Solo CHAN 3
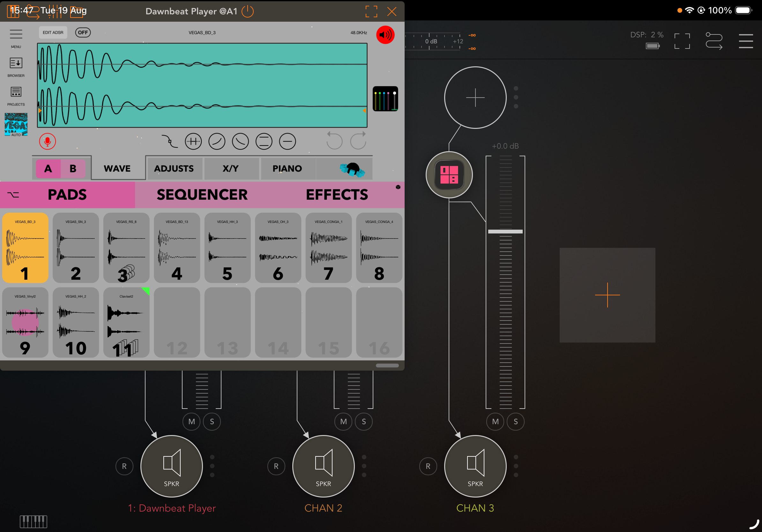762x532 pixels. click(x=516, y=422)
